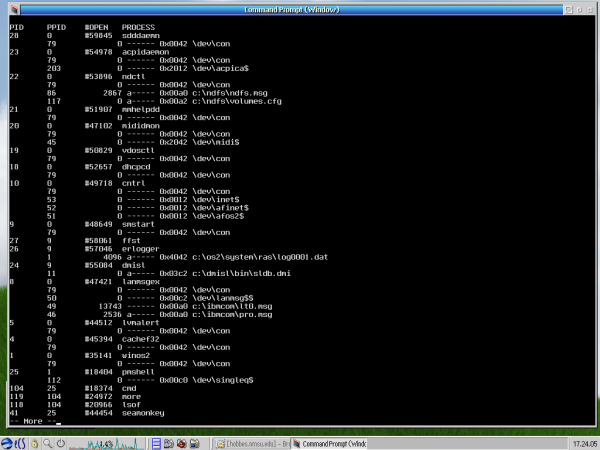Click the shutdown power icon in taskbar
The height and width of the screenshot is (450, 600).
[x=60, y=443]
